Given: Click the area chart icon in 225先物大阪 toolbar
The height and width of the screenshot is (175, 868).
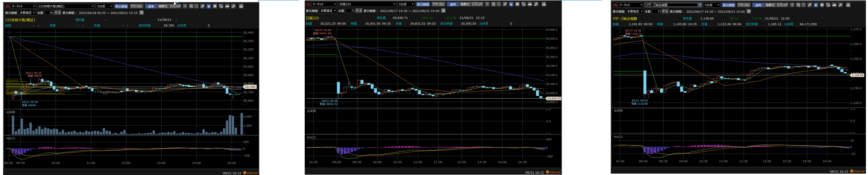Looking at the screenshot, I should coord(227,6).
